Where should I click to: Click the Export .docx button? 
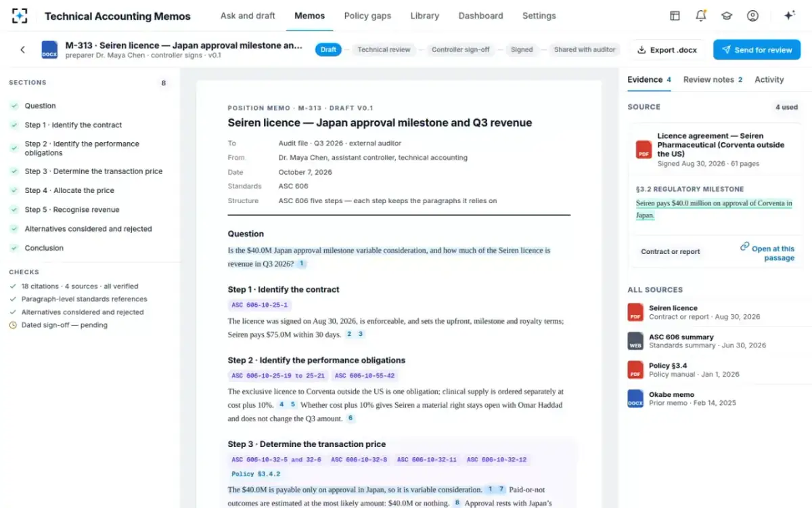click(x=667, y=49)
